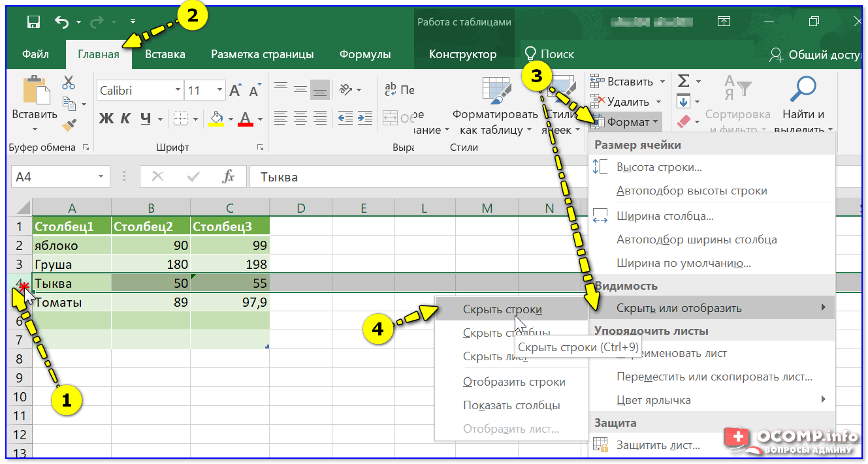Open the Font group dialog launcher
This screenshot has width=868, height=464.
pyautogui.click(x=260, y=148)
